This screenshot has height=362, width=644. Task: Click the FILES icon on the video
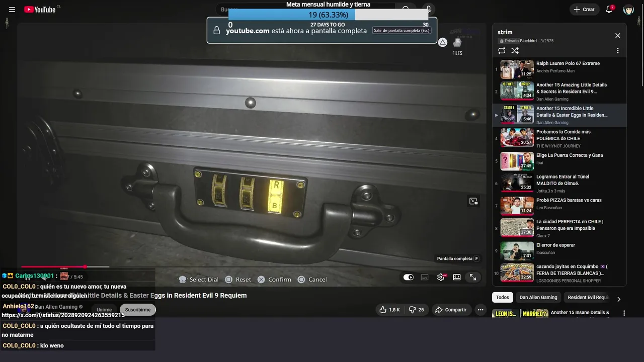pos(457,47)
